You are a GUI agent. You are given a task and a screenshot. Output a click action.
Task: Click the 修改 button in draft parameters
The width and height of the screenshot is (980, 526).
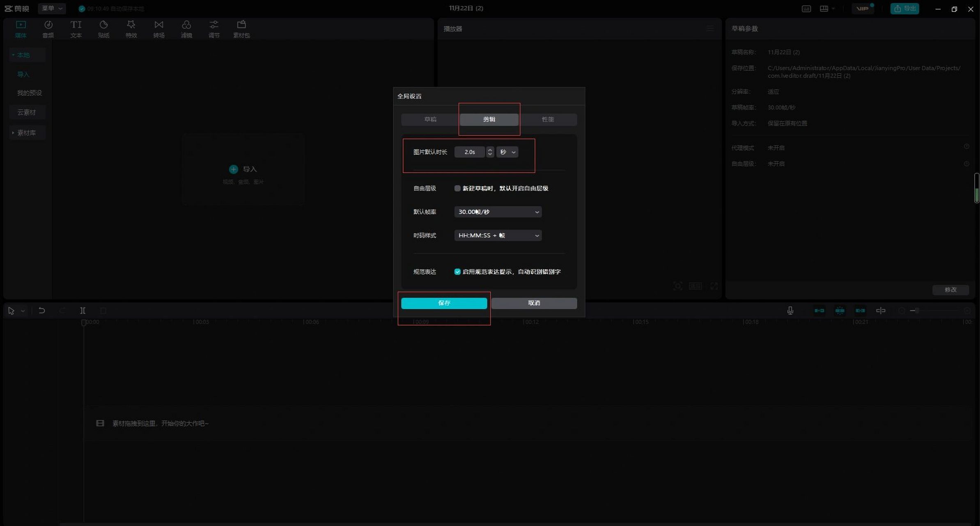point(951,290)
